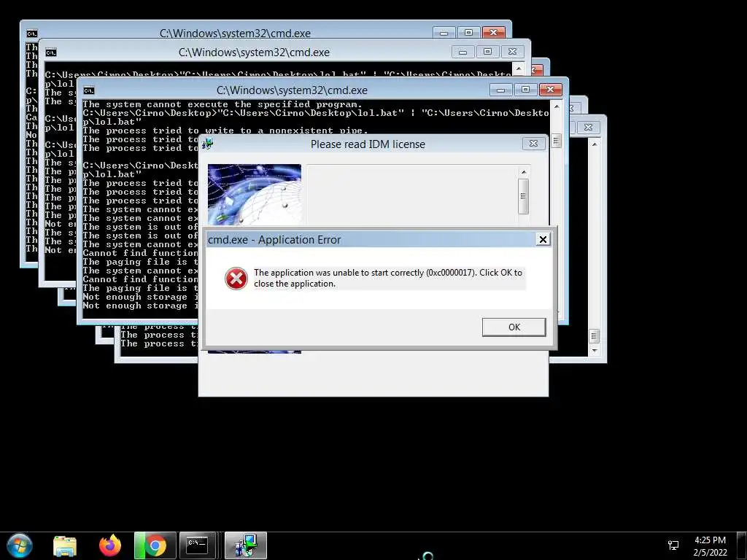Maximize the front cmd.exe window

[x=525, y=90]
